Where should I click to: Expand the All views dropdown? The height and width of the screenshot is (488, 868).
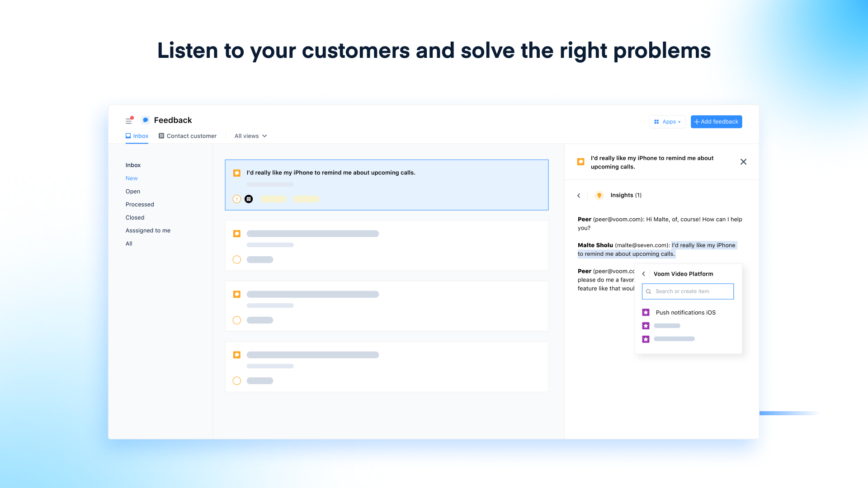click(251, 136)
